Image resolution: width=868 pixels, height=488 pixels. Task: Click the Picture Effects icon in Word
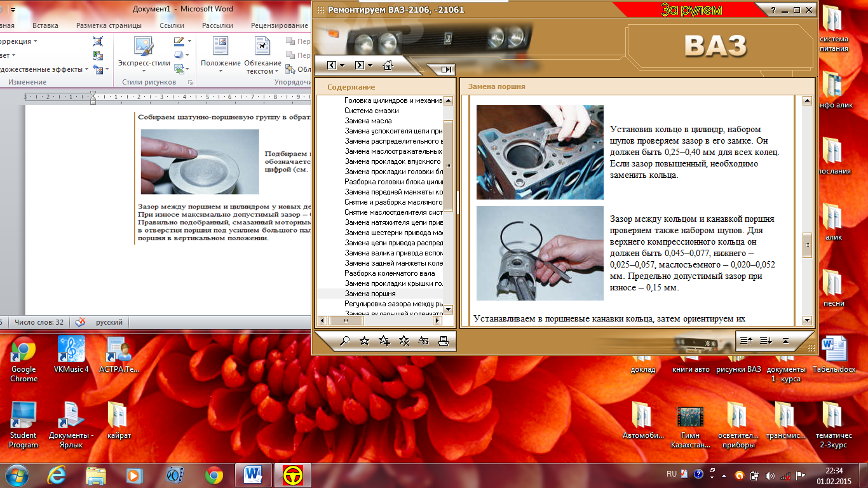click(x=179, y=55)
